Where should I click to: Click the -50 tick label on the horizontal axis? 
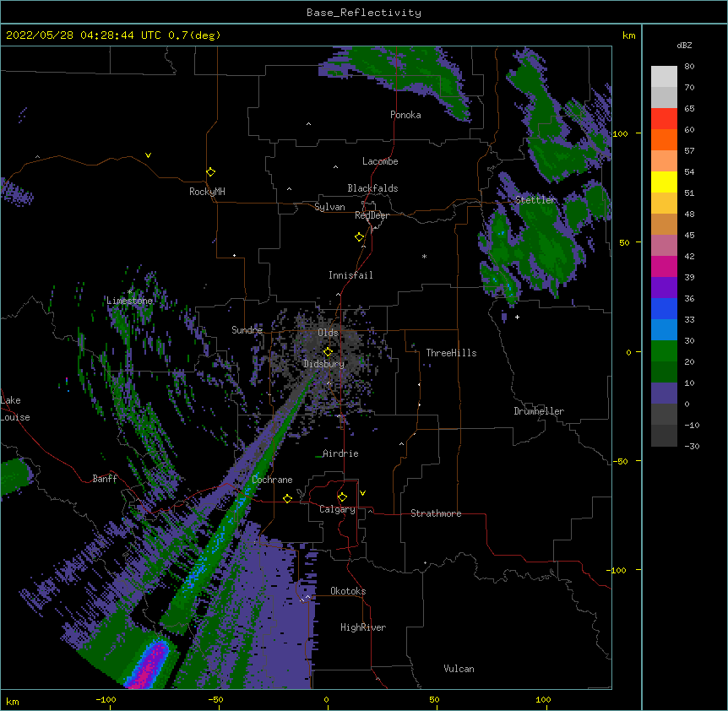tap(215, 699)
